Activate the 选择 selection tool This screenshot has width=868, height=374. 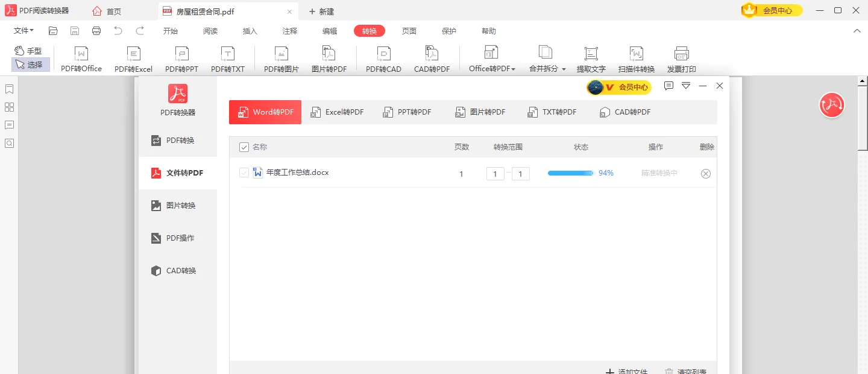[30, 65]
